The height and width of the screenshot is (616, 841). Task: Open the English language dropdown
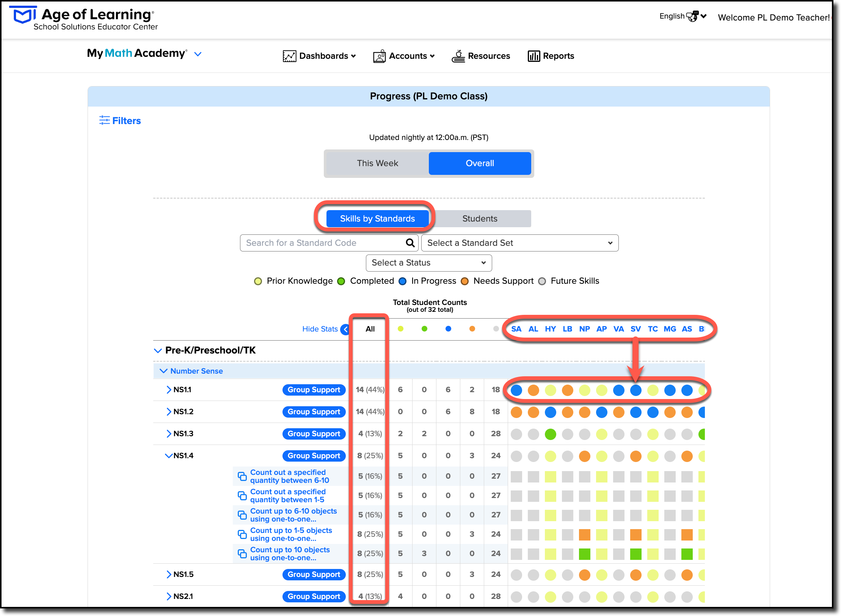click(683, 16)
